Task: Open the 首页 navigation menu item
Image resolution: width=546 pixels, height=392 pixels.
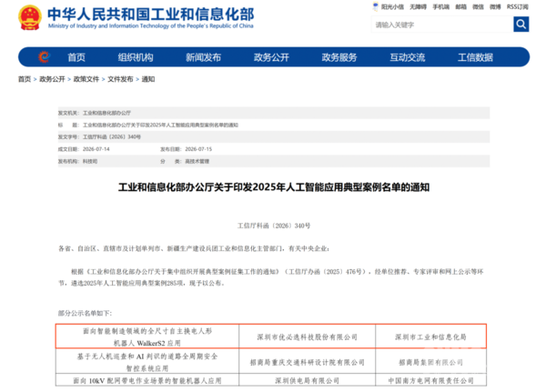Action: pyautogui.click(x=76, y=57)
